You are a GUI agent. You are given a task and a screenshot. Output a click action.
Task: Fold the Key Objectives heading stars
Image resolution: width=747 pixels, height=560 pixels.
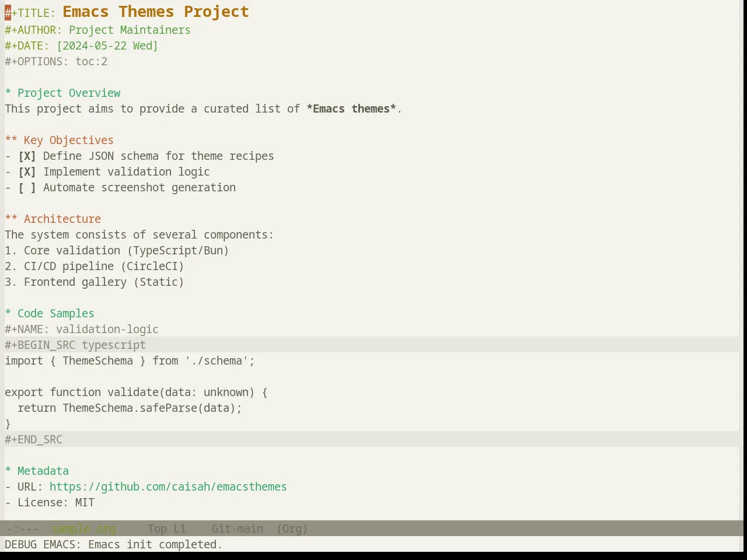(11, 141)
